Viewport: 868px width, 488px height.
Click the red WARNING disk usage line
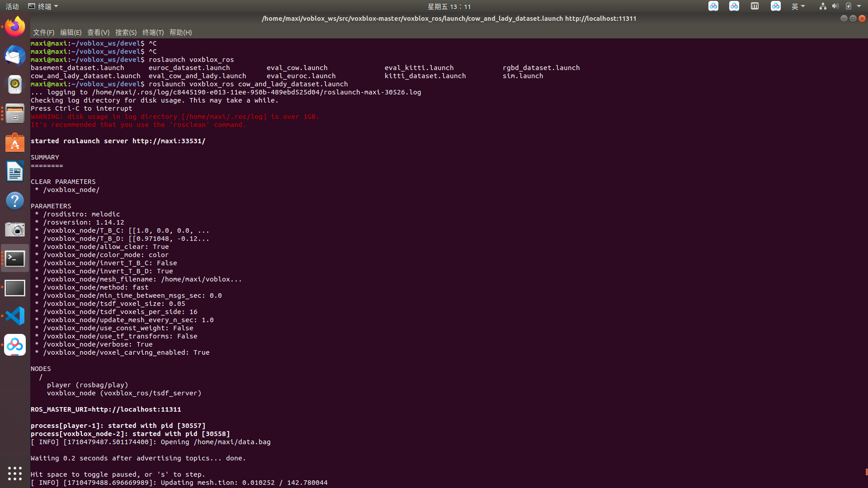click(175, 117)
